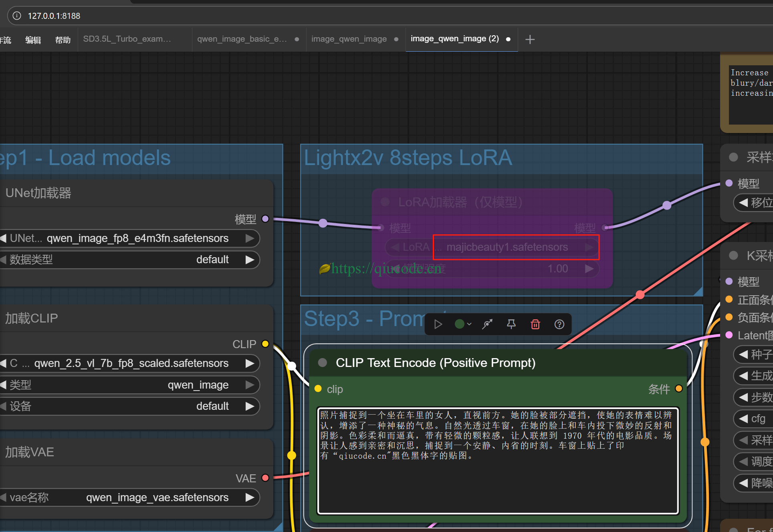
Task: Click Latent input slot on K sampler
Action: click(x=729, y=335)
